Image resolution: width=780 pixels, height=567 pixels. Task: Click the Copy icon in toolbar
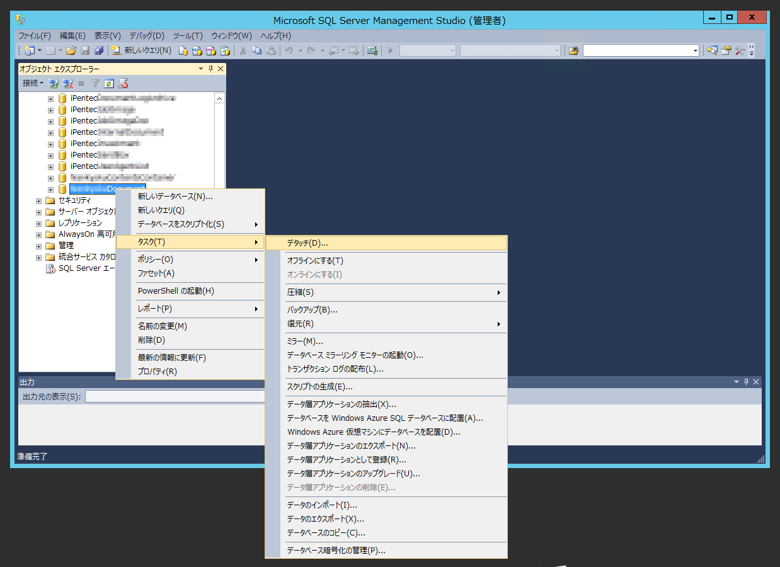257,50
